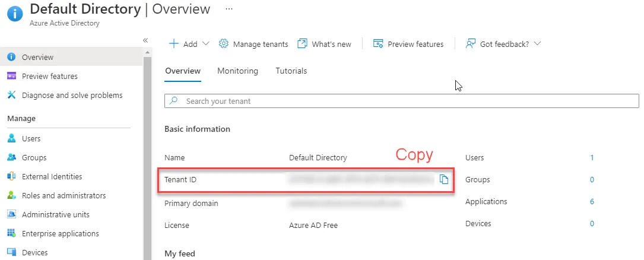Open the Users count link 1

(x=592, y=157)
